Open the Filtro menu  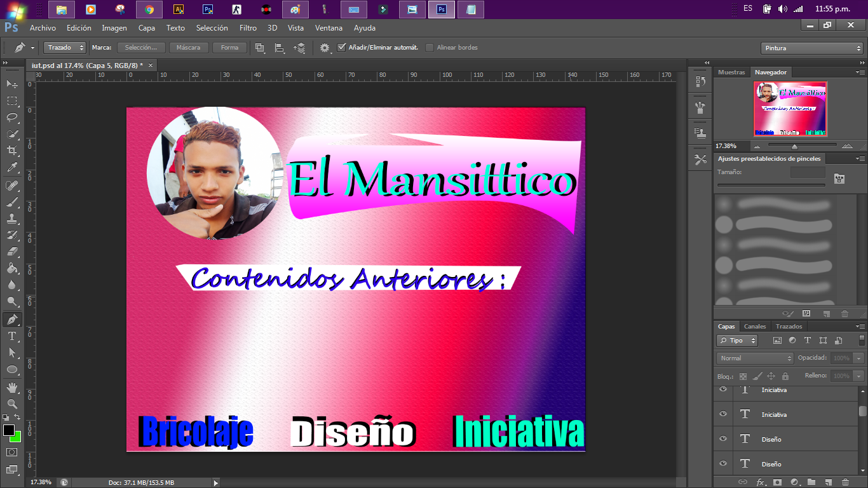[x=248, y=28]
